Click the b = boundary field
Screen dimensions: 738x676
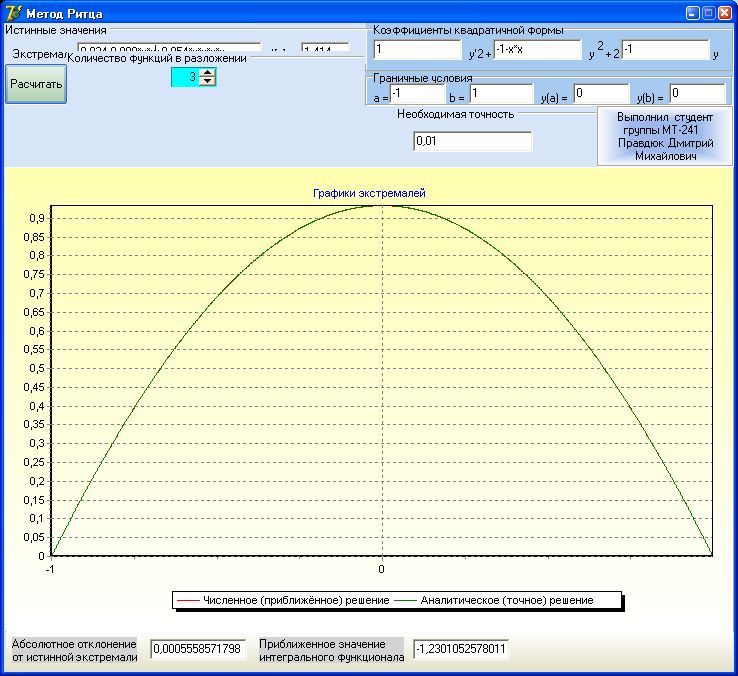(x=501, y=94)
